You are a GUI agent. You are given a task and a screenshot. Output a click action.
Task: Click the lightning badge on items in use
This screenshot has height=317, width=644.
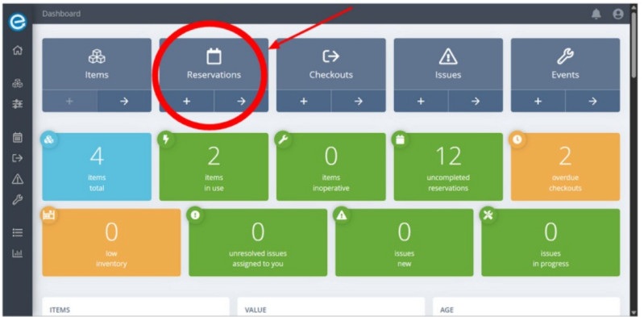click(x=166, y=140)
